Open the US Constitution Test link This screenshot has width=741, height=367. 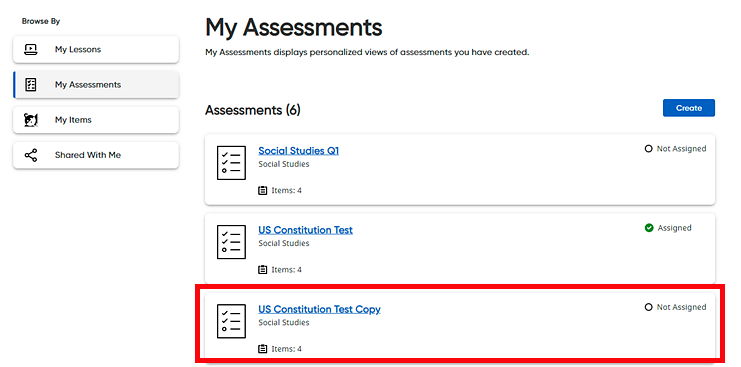[305, 230]
